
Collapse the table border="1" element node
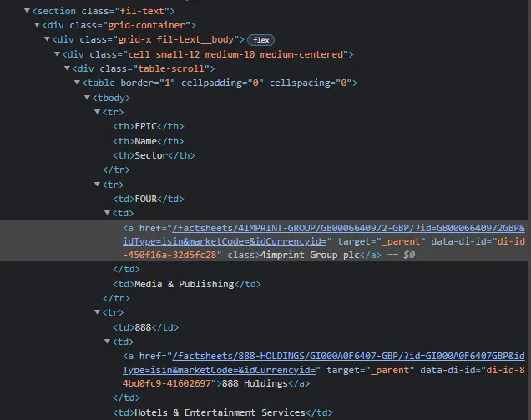coord(77,83)
